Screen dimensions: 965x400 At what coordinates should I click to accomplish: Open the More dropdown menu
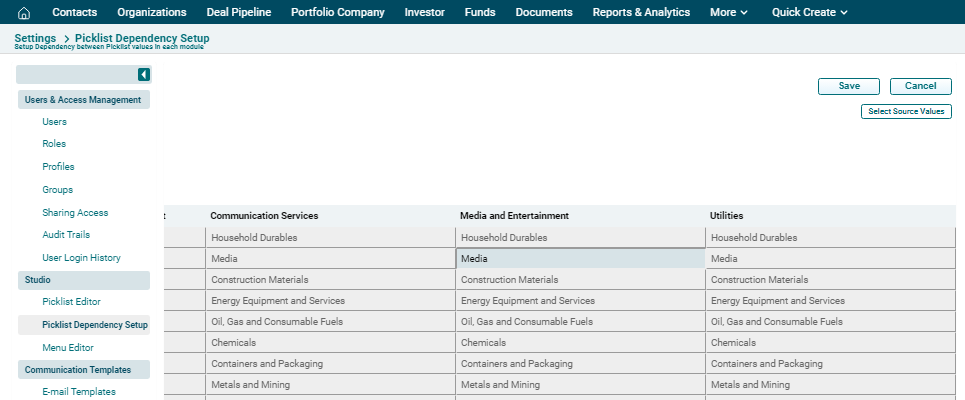728,13
